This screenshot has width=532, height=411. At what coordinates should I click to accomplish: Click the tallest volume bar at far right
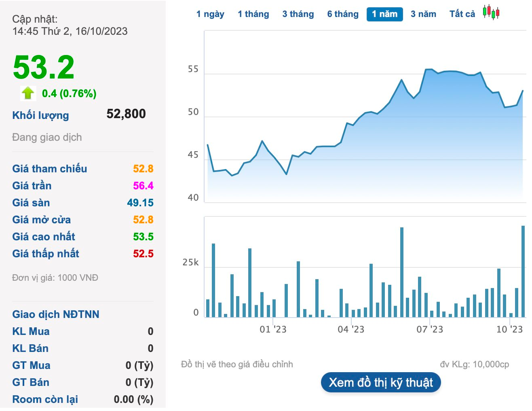coord(523,271)
